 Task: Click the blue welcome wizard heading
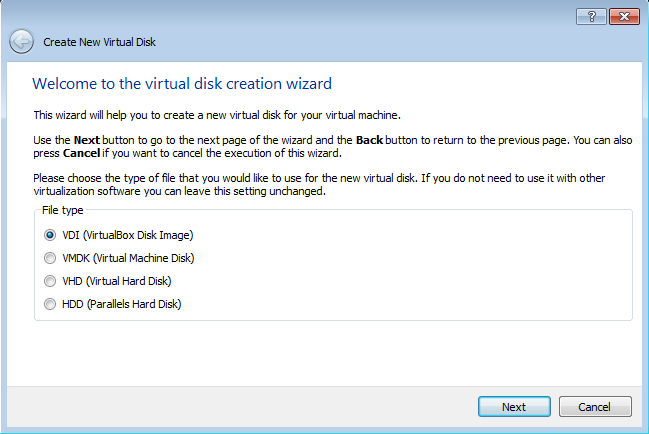[x=182, y=84]
